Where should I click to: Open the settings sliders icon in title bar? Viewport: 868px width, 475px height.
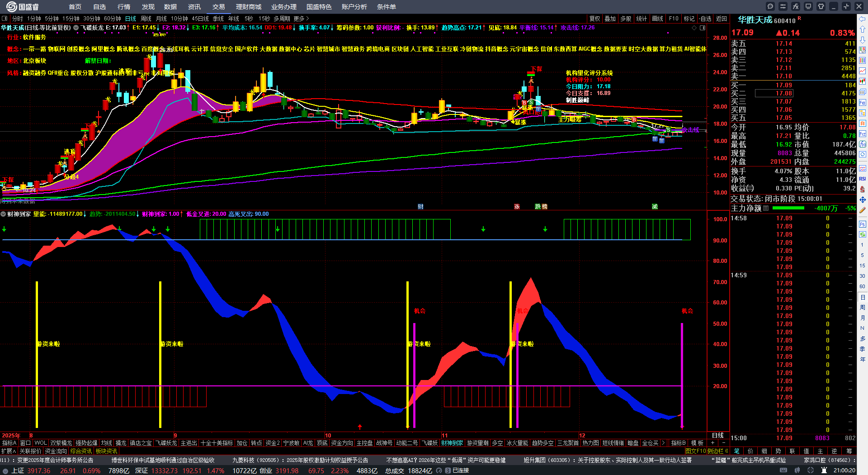pyautogui.click(x=783, y=6)
